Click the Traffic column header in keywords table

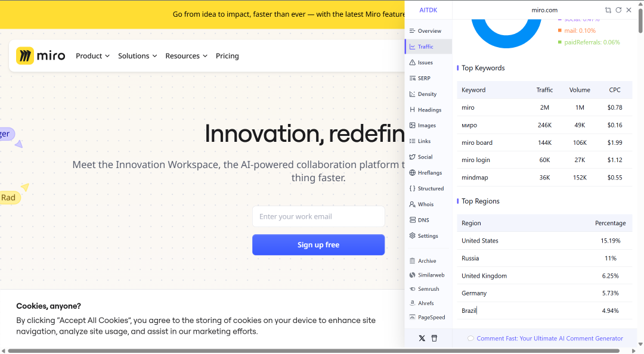point(544,90)
